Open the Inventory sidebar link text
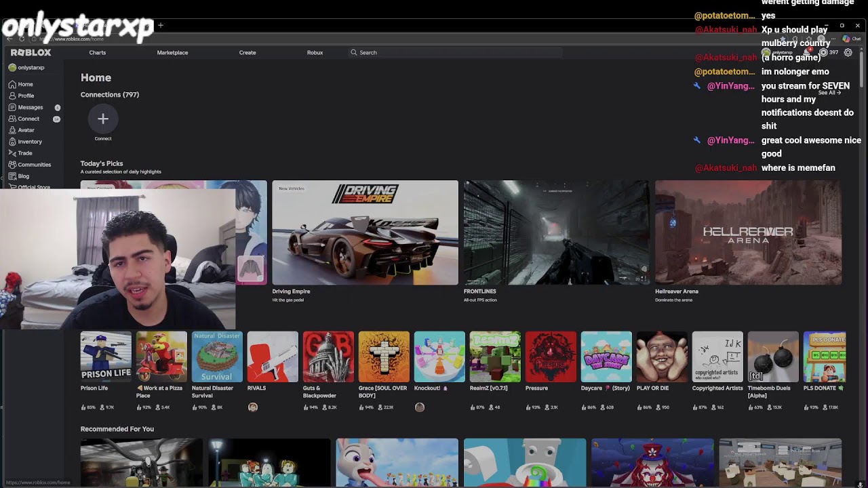868x488 pixels. tap(30, 142)
